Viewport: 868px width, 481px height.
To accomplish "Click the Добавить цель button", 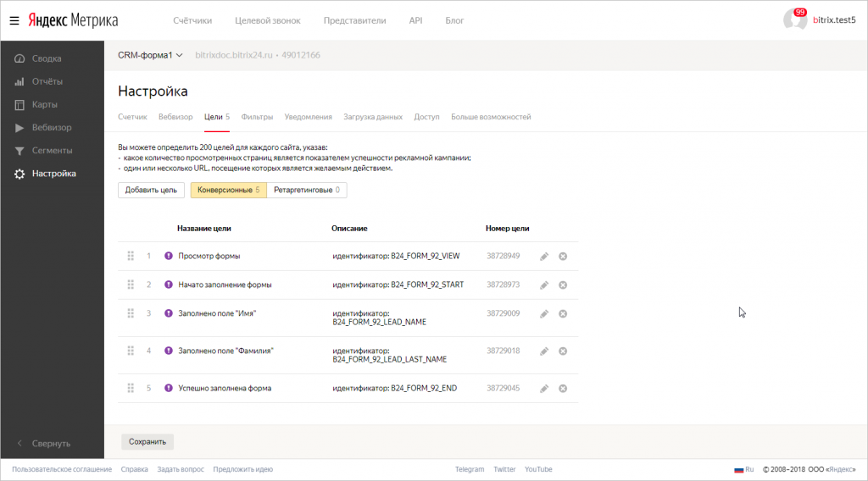I will coord(151,191).
